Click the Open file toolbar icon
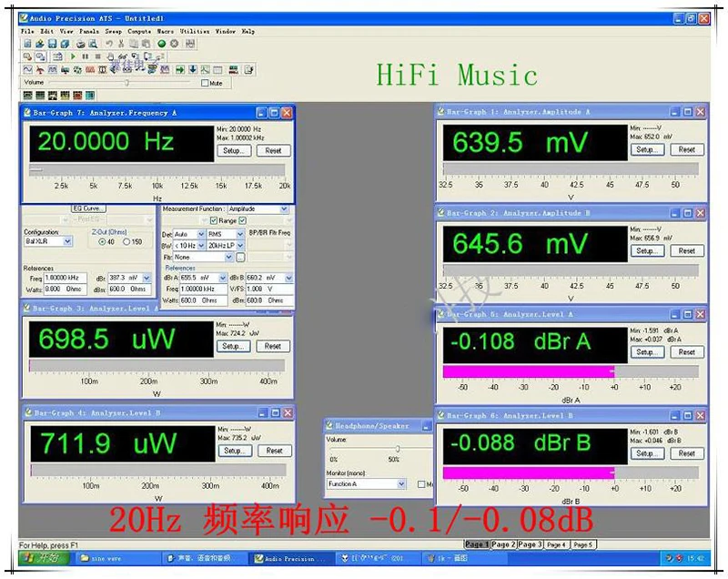 [40, 44]
